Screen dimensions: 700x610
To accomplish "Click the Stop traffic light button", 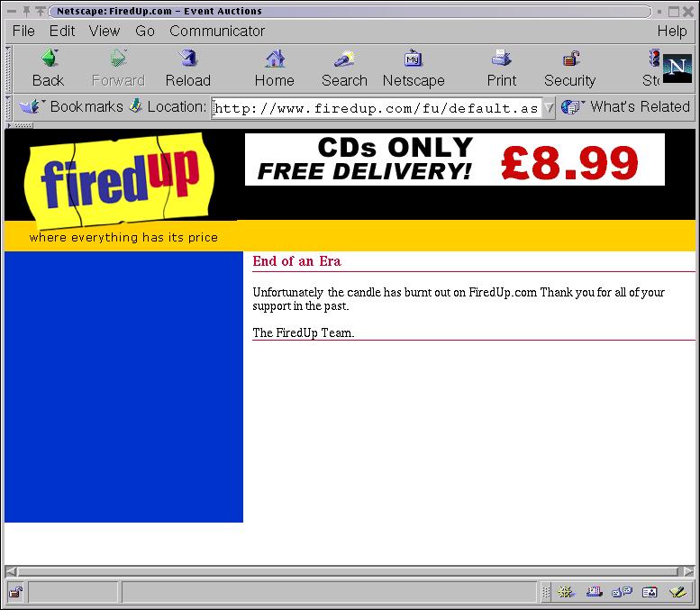I will [x=651, y=68].
